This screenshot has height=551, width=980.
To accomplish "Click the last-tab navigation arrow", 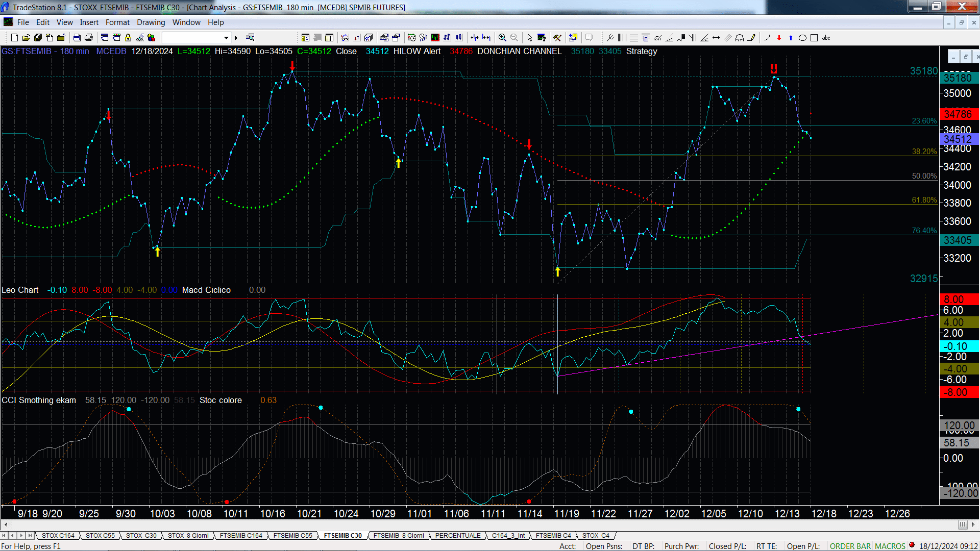I will [x=30, y=535].
